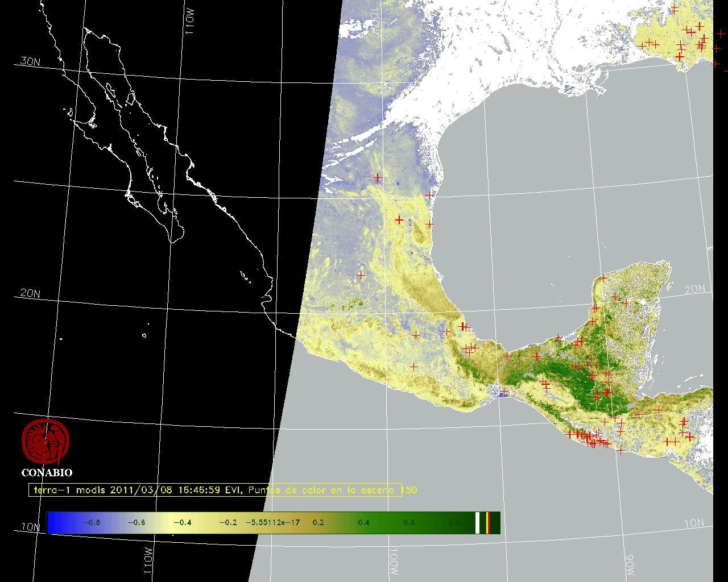This screenshot has width=728, height=582.
Task: Click the white stripe in the legend bar
Action: [x=478, y=522]
